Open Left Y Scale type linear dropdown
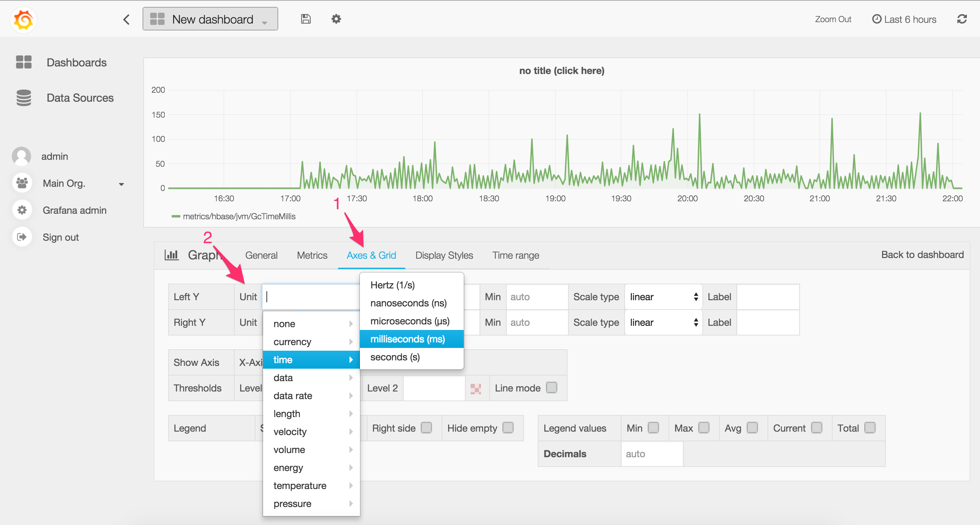Image resolution: width=980 pixels, height=525 pixels. (x=663, y=296)
